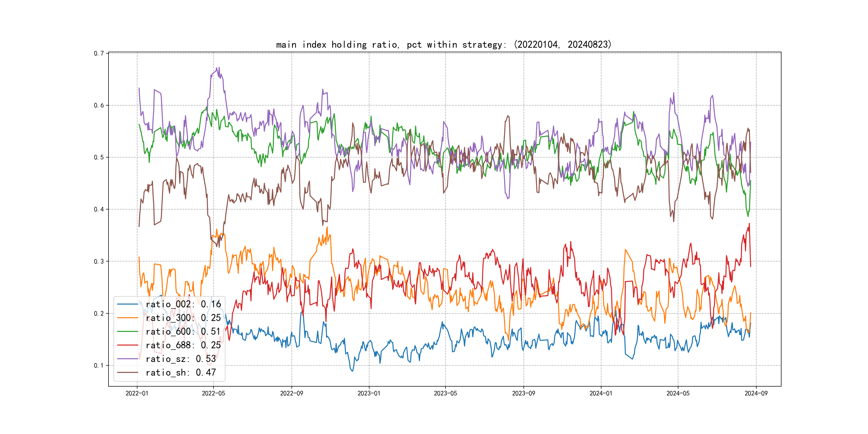
Task: Click the purple legend line swatch
Action: [x=127, y=359]
